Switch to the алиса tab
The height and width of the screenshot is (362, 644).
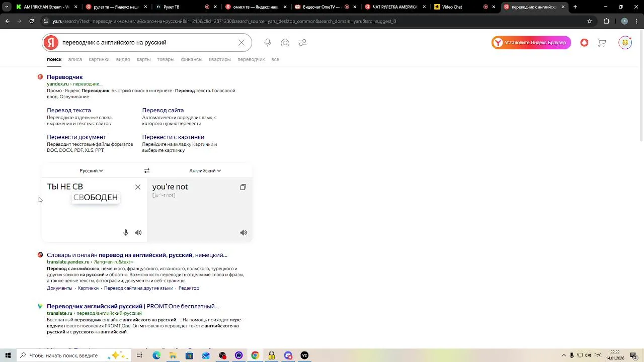(x=75, y=59)
